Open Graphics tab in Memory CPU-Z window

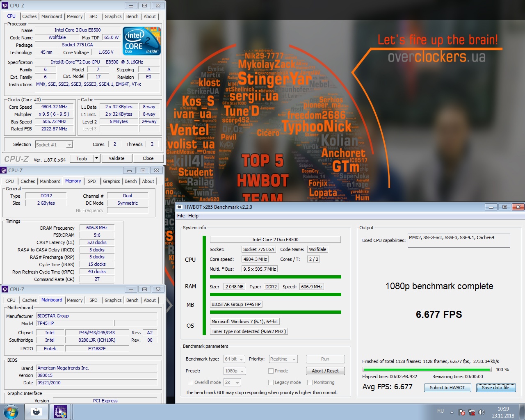(112, 181)
